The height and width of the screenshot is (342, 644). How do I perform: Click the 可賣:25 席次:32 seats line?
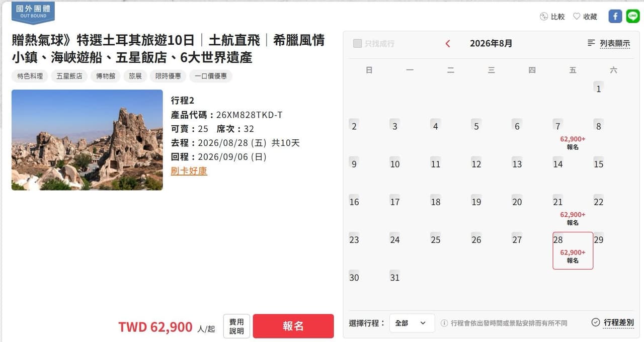(213, 129)
